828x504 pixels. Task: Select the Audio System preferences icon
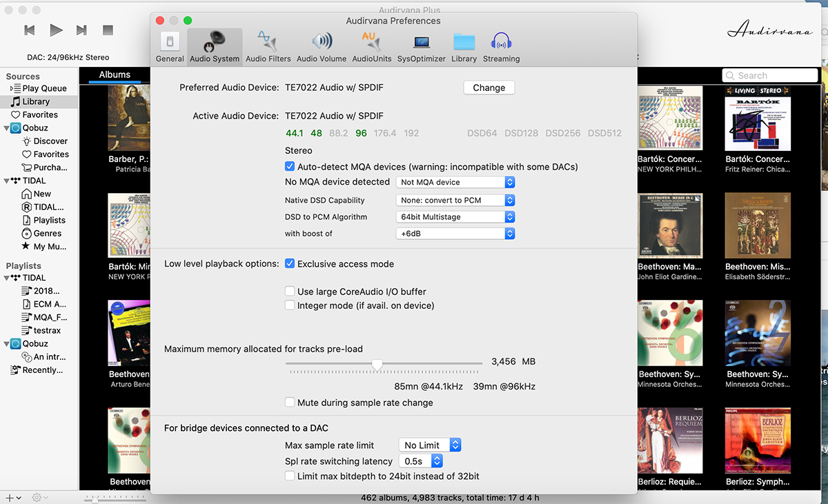[215, 47]
